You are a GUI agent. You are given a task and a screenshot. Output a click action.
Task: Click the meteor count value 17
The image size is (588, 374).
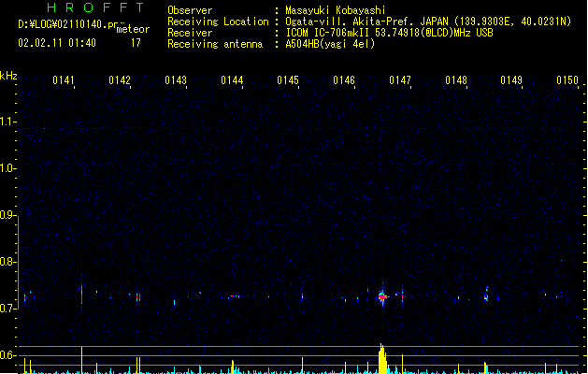(x=136, y=43)
